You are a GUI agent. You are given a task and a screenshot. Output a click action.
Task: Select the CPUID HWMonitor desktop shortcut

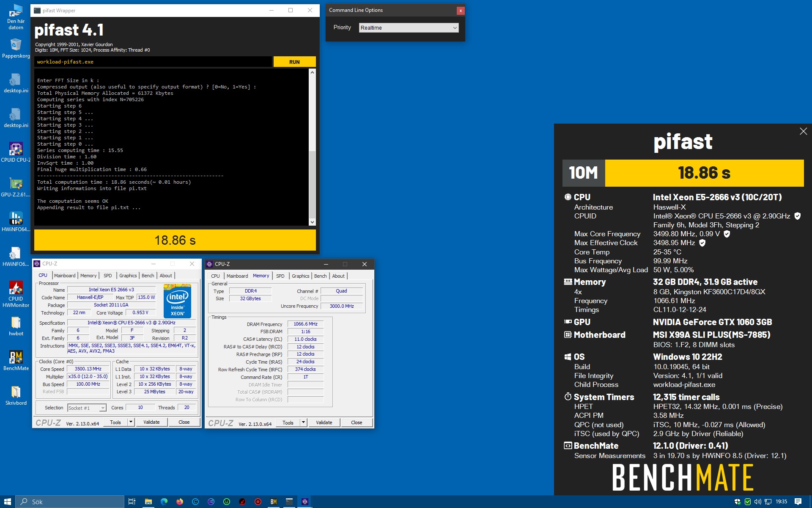[x=16, y=294]
